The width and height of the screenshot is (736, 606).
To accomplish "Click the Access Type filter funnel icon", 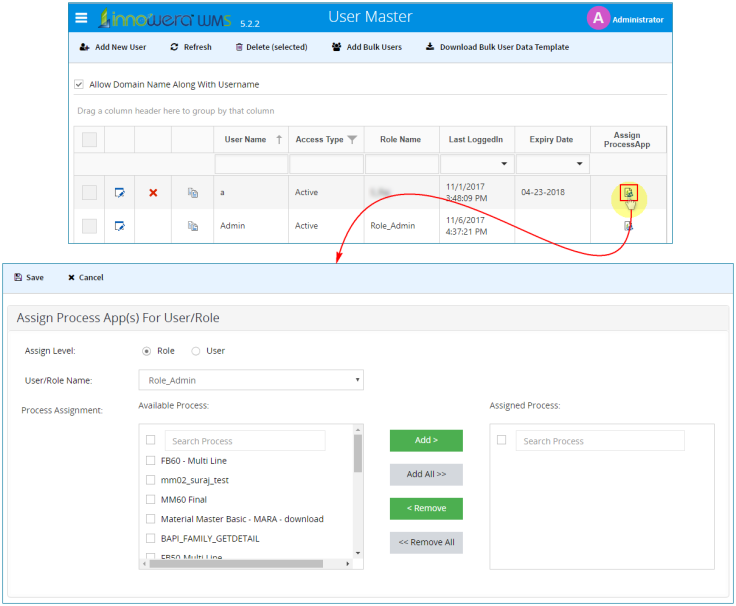I will pos(352,139).
